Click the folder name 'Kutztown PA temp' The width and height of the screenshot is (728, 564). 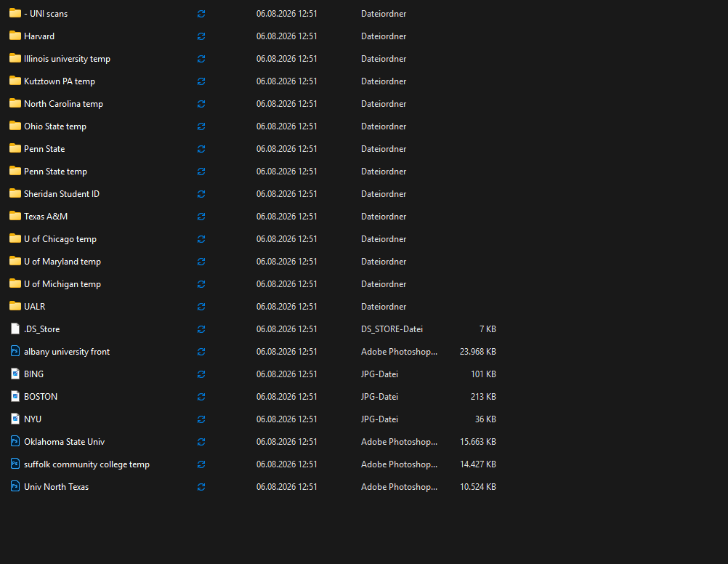coord(60,81)
